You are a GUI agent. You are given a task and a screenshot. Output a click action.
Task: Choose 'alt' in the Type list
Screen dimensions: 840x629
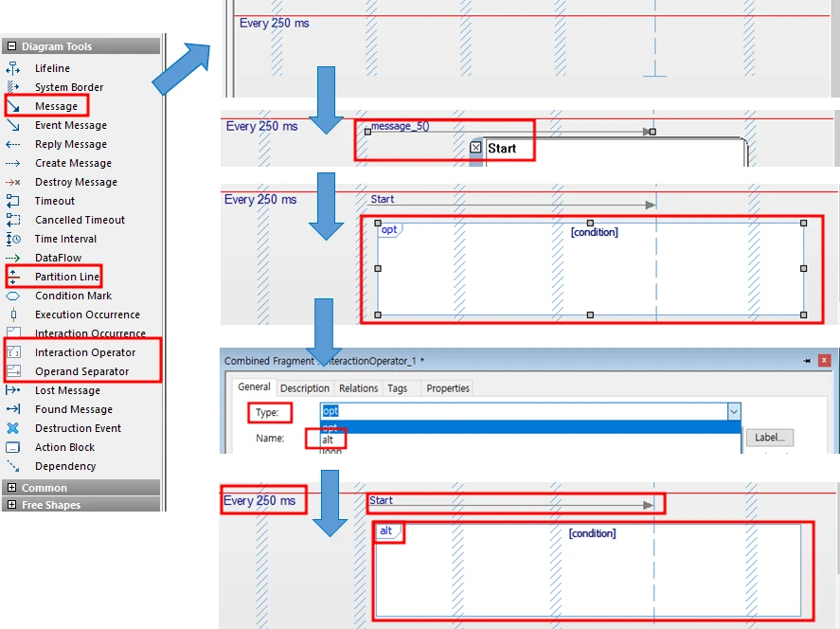tap(328, 440)
